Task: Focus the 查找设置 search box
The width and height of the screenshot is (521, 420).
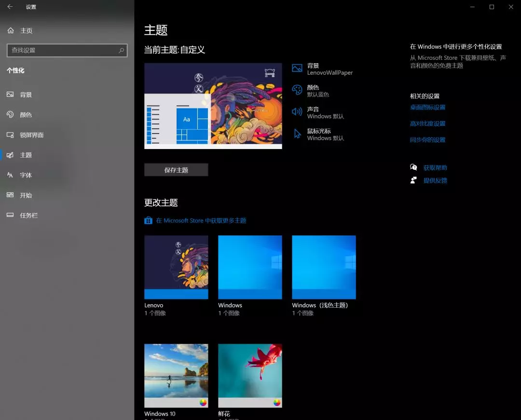Action: (67, 51)
